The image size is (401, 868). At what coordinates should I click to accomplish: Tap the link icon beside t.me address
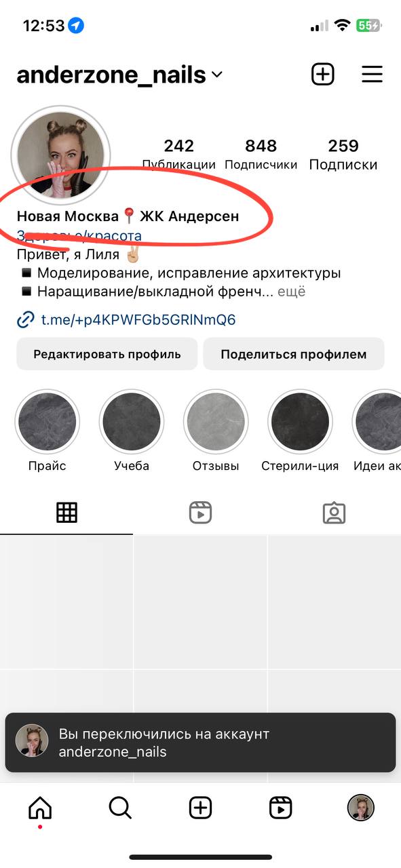pos(26,319)
